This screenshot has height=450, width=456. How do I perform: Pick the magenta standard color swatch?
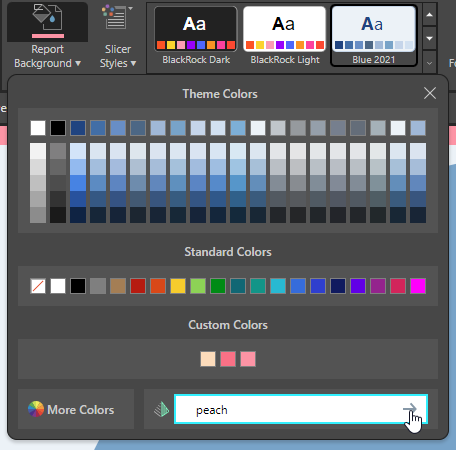[418, 286]
